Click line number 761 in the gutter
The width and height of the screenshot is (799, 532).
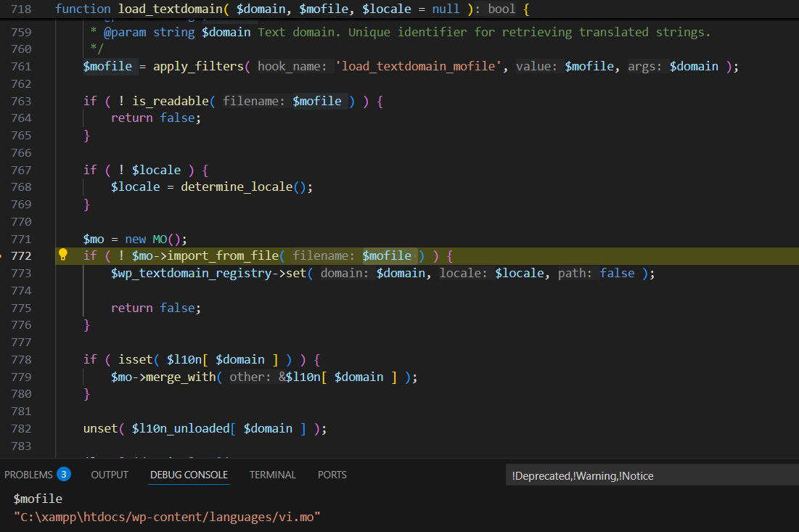(21, 66)
